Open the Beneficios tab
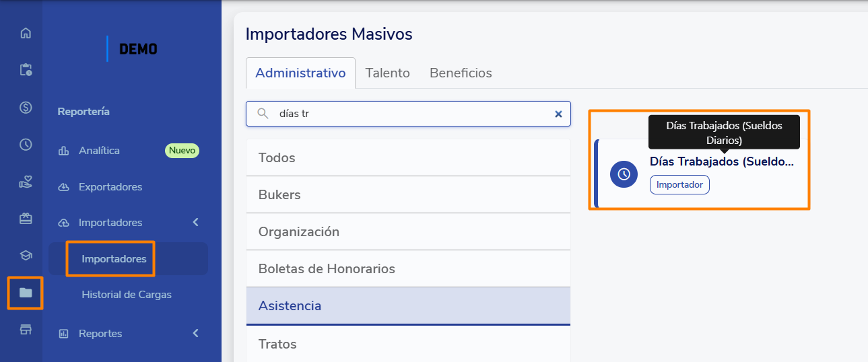Viewport: 868px width, 362px height. coord(461,73)
